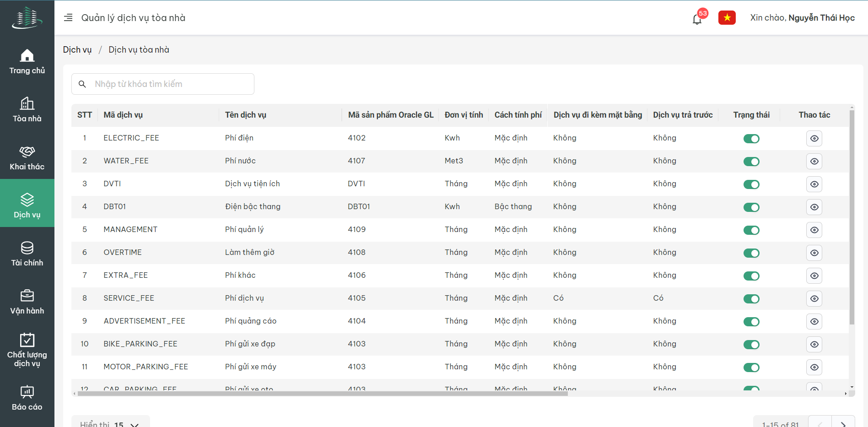Click the Dịch vụ breadcrumb link
The height and width of the screenshot is (427, 868).
tap(77, 49)
